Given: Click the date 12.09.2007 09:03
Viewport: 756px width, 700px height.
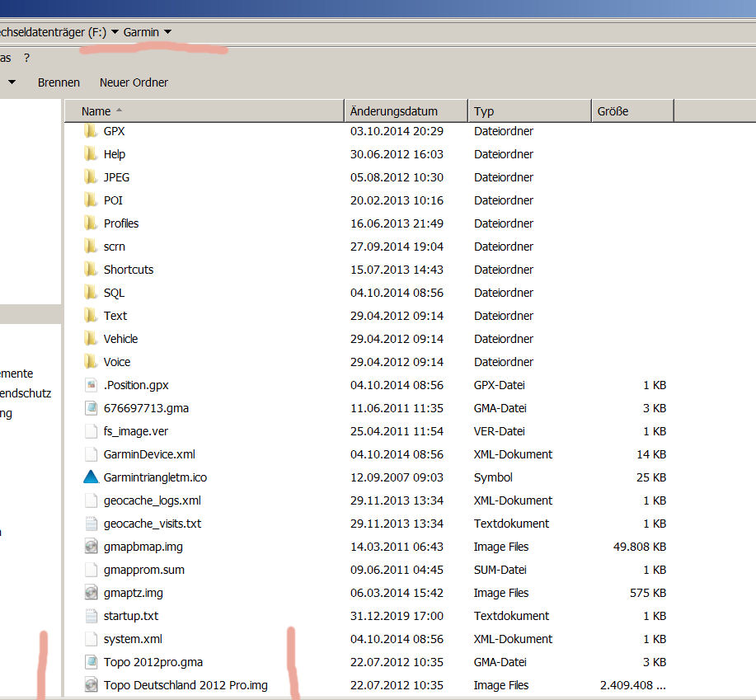Looking at the screenshot, I should pyautogui.click(x=397, y=477).
